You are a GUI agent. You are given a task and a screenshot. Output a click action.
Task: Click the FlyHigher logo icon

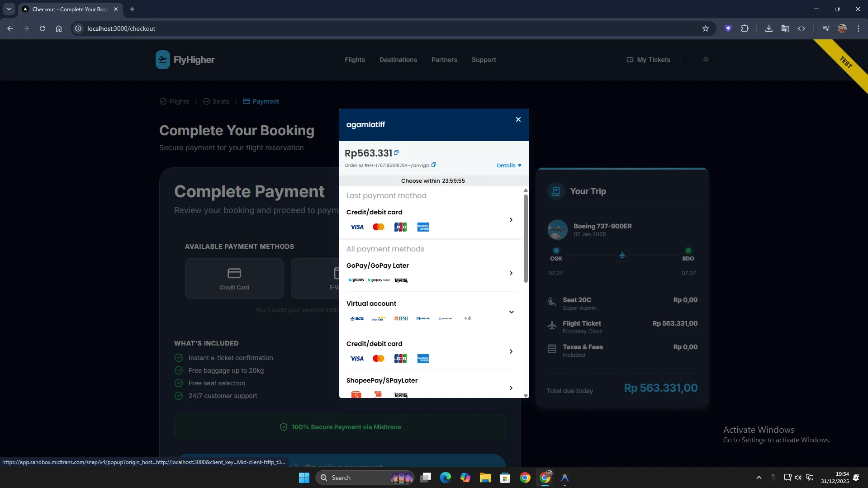pos(163,60)
